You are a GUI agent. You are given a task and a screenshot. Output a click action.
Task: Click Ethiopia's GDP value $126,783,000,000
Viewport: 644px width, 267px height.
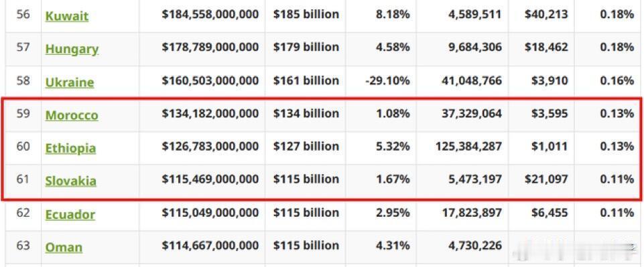click(210, 147)
